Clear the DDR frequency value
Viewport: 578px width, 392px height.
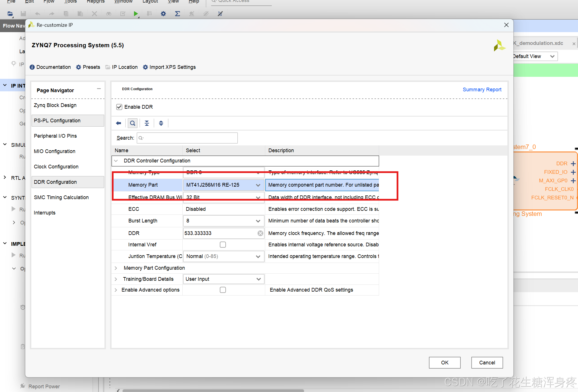point(260,233)
